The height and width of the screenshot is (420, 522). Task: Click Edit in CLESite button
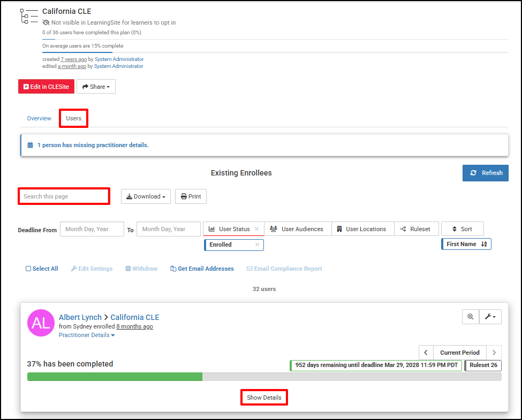click(46, 87)
